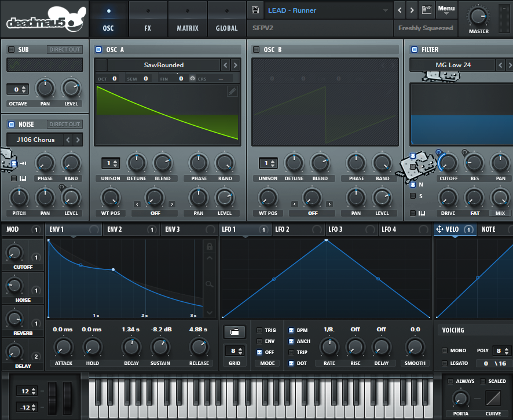Click the filter CUTOFF knob
The height and width of the screenshot is (420, 513).
click(448, 163)
